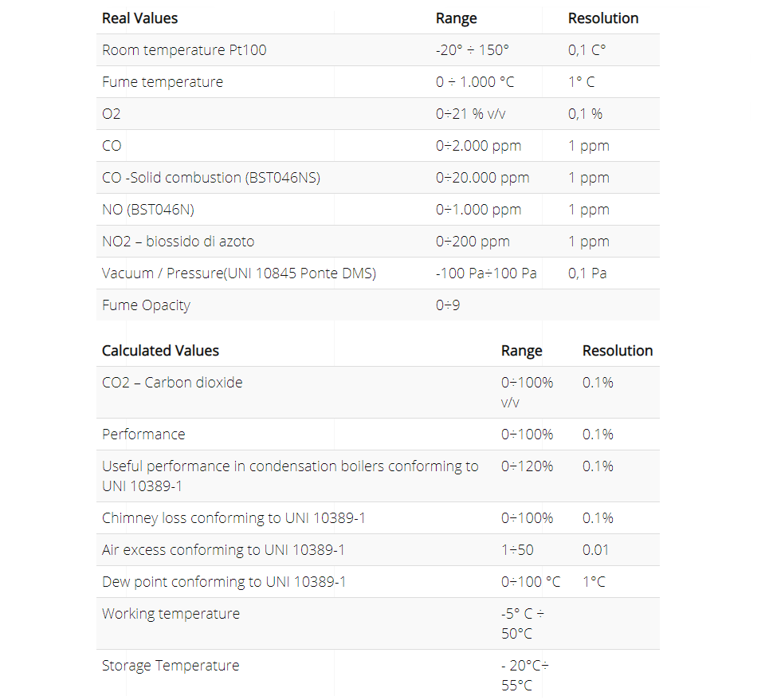The image size is (765, 700).
Task: Click Chimney loss conforming to UNI 10389-1
Action: (x=233, y=518)
